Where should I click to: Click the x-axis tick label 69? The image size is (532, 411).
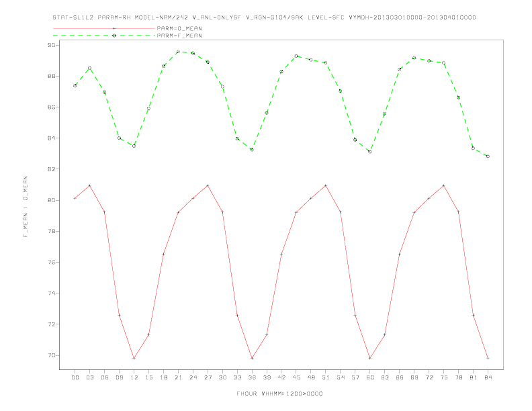click(x=414, y=377)
